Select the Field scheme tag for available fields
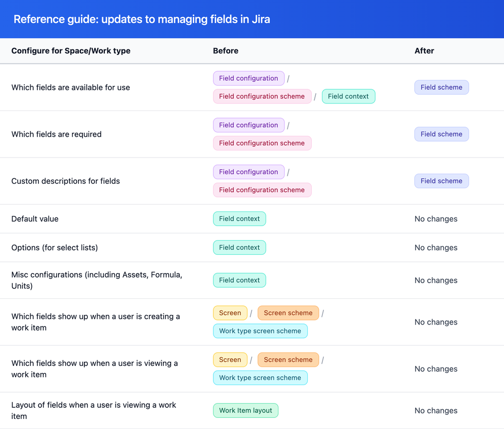This screenshot has height=429, width=504. (441, 87)
